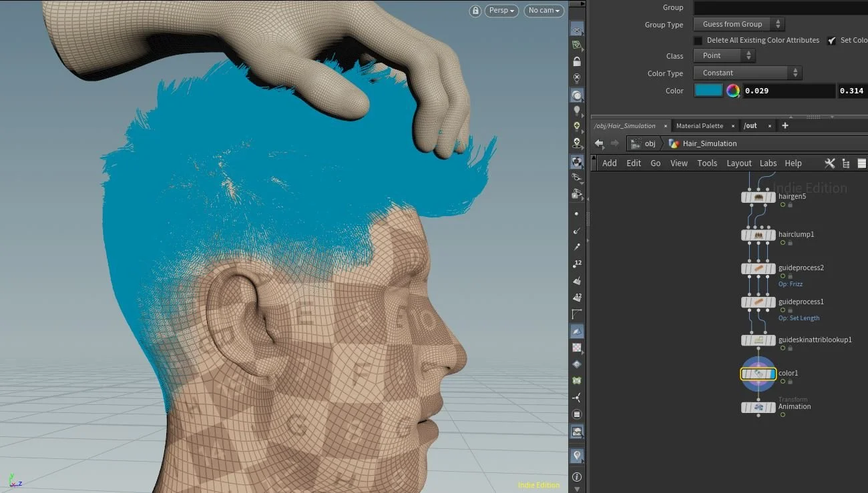Click the secure selection padlock icon
Screen dimensions: 868x493
tap(577, 61)
